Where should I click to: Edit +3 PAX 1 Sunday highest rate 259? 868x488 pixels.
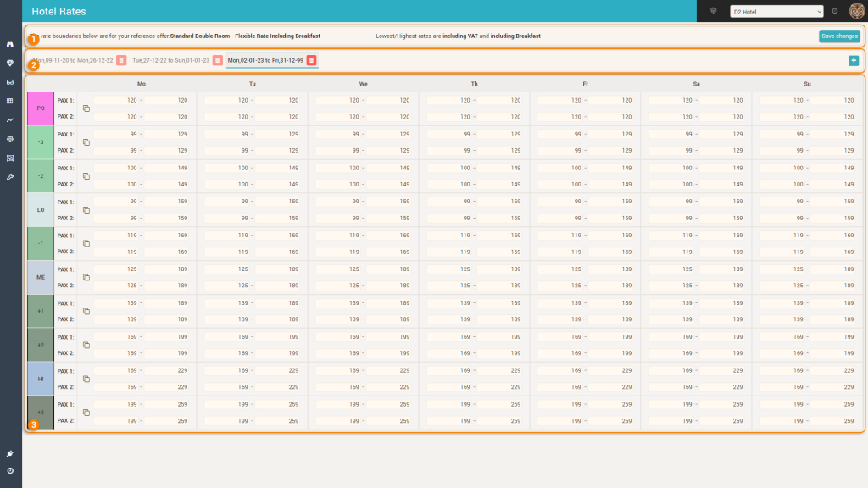click(x=833, y=404)
